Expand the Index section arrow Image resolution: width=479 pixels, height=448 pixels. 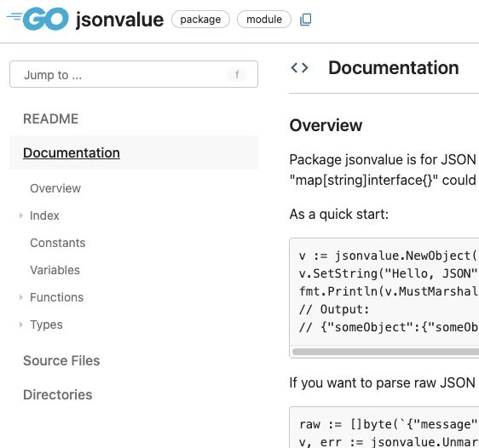pyautogui.click(x=20, y=215)
